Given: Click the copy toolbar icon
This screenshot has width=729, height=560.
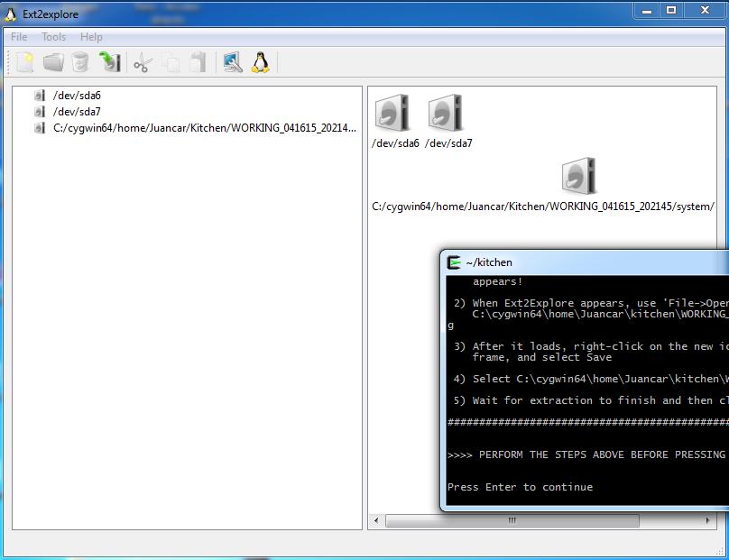Looking at the screenshot, I should 171,63.
